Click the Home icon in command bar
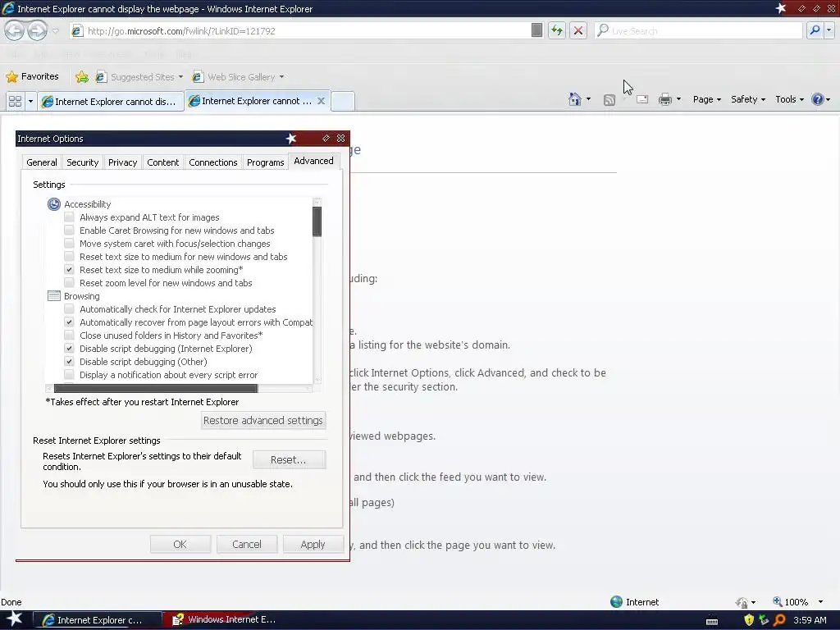Viewport: 840px width, 630px height. click(575, 99)
